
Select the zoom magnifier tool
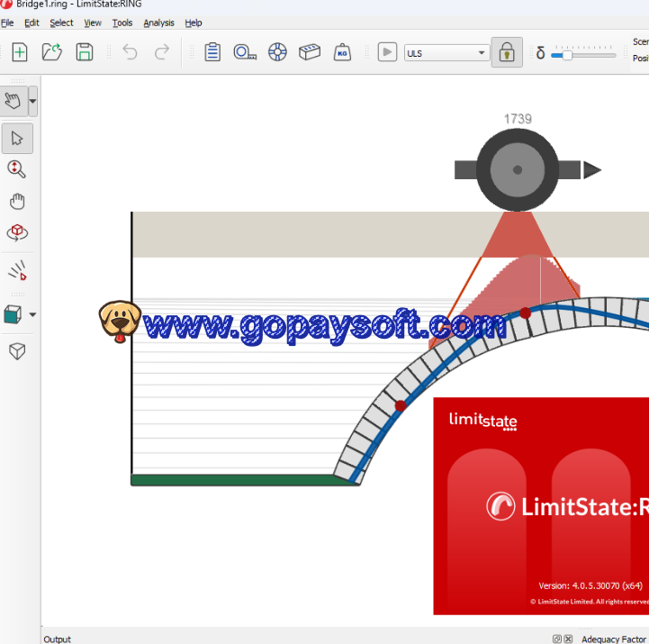pos(17,169)
